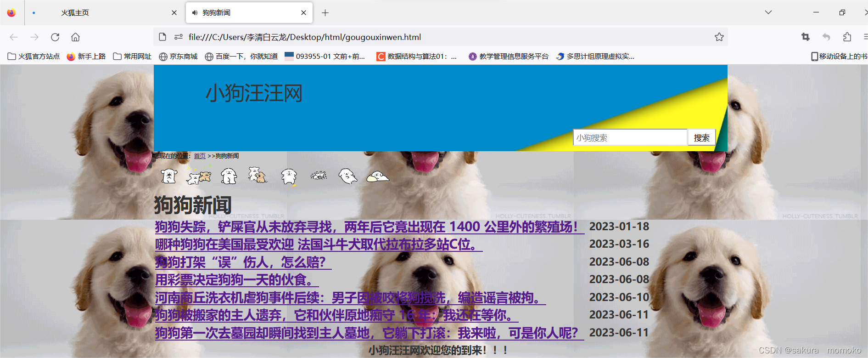Click the page info document icon
Viewport: 868px width, 358px height.
click(x=162, y=37)
